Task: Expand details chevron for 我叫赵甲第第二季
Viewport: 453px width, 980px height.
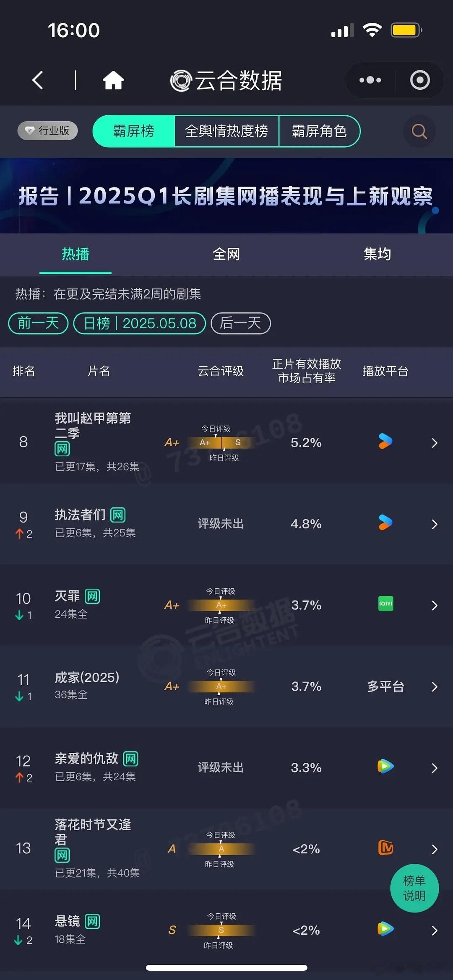Action: click(x=435, y=443)
